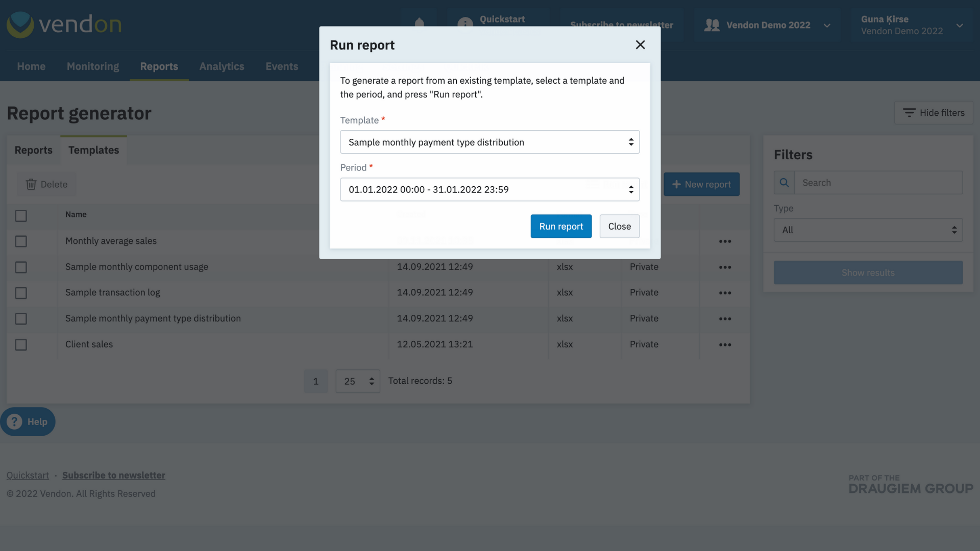Click the Hide filters button
This screenshot has height=551, width=980.
click(x=934, y=113)
